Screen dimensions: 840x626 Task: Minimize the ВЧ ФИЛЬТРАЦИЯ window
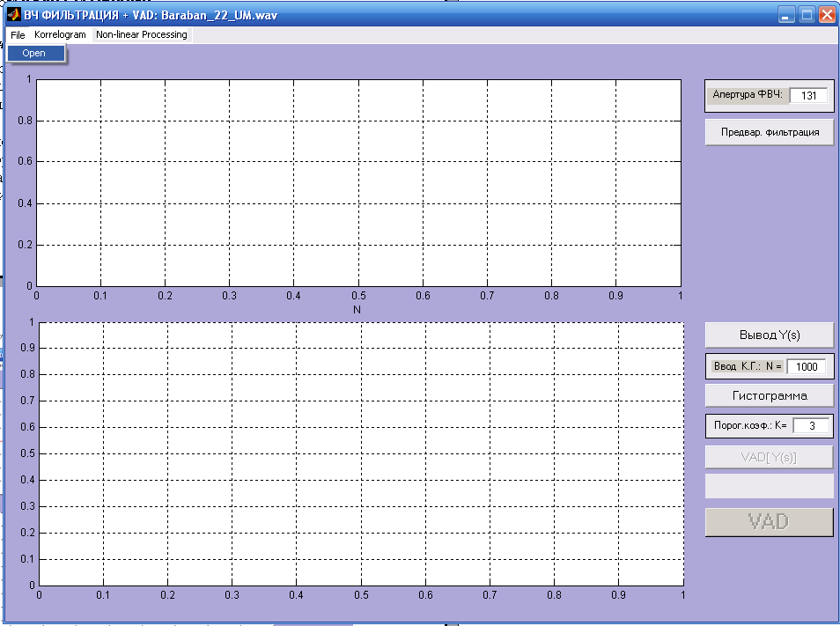[x=786, y=15]
